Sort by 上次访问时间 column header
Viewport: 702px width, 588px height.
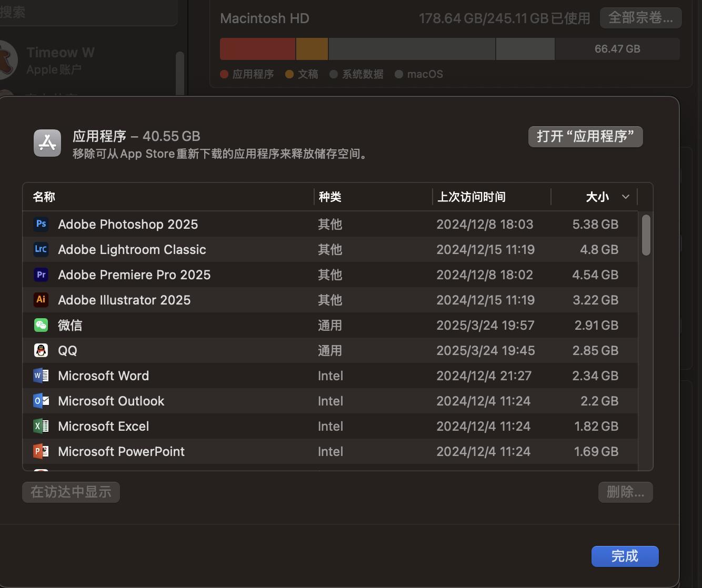pyautogui.click(x=472, y=197)
